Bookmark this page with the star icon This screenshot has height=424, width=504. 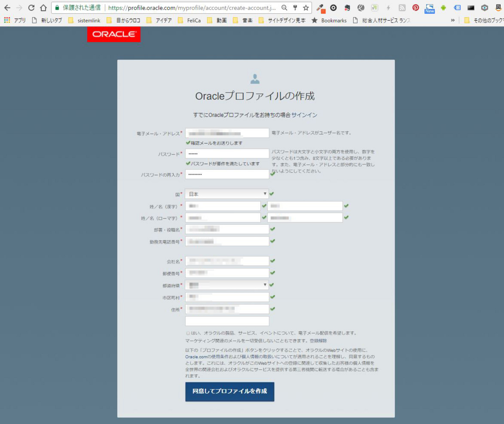point(306,8)
